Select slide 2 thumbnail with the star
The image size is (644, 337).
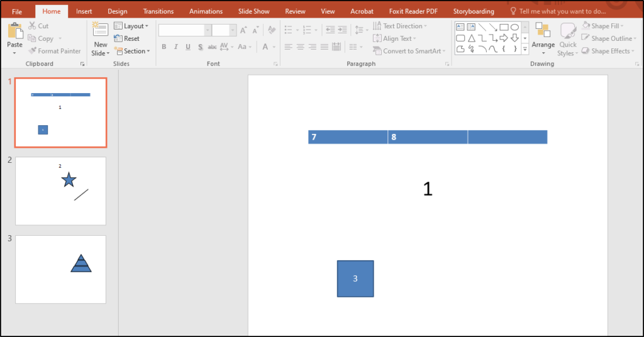60,191
